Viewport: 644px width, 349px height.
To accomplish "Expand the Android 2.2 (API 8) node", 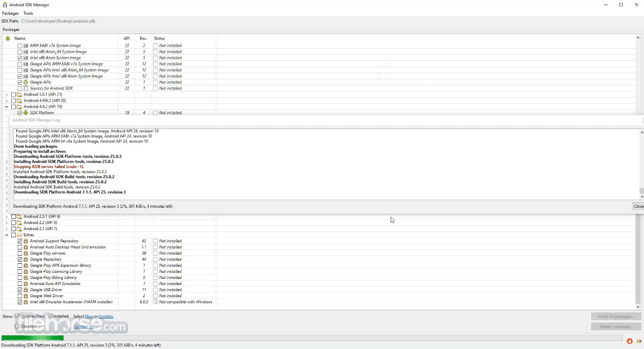I will tap(7, 223).
